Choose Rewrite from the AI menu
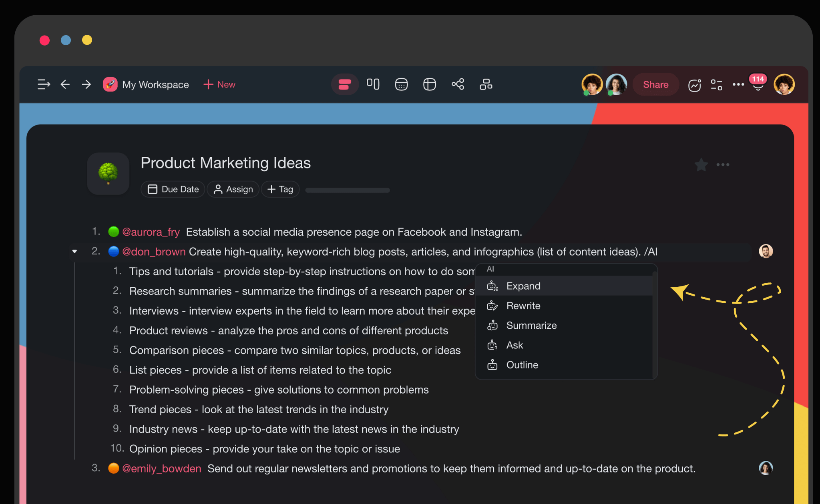Image resolution: width=820 pixels, height=504 pixels. point(564,306)
